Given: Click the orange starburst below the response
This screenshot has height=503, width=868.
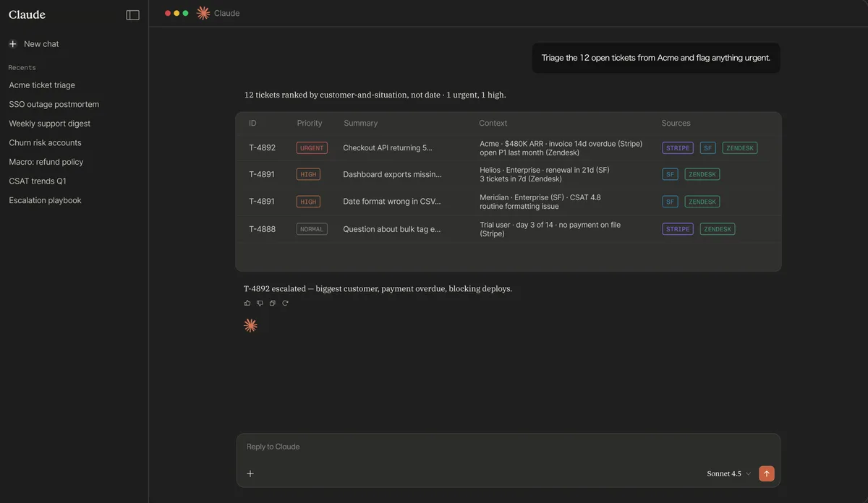Looking at the screenshot, I should [251, 325].
